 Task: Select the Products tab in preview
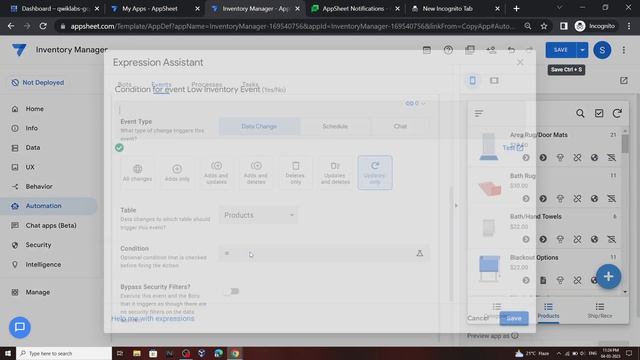[548, 311]
